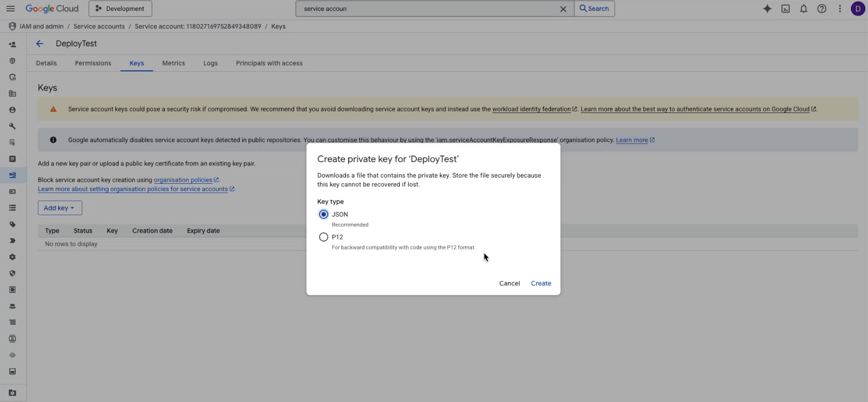This screenshot has width=868, height=402.
Task: Open the workload identity federation link
Action: click(x=531, y=109)
